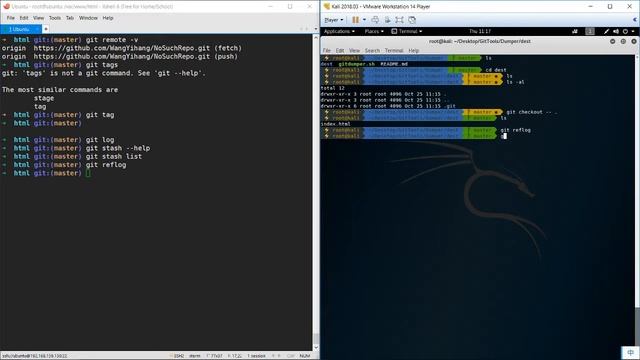Click the Kali users icon in top bar
The width and height of the screenshot is (640, 360).
click(575, 31)
